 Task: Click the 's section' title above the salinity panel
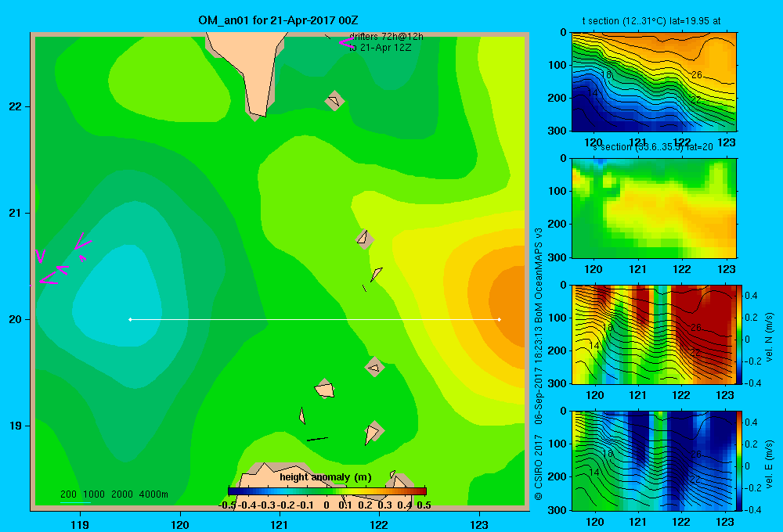652,147
